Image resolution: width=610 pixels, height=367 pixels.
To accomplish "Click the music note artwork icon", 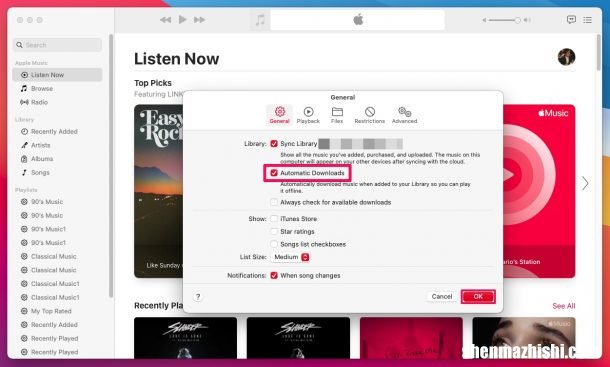I will pyautogui.click(x=260, y=20).
